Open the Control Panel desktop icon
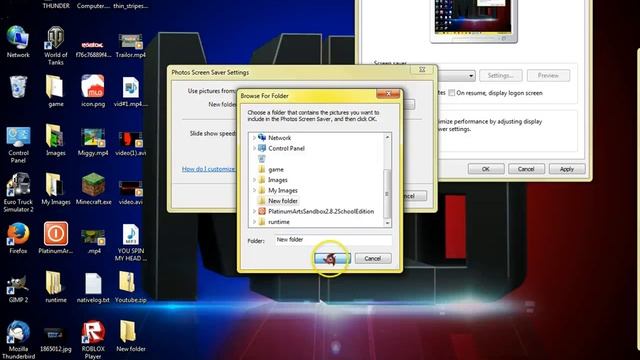This screenshot has width=640, height=360. [x=18, y=144]
